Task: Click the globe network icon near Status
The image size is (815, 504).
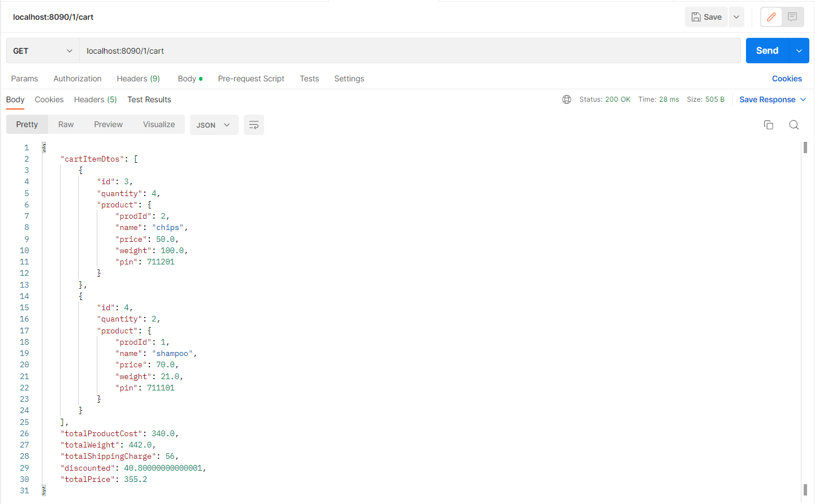Action: coord(567,99)
